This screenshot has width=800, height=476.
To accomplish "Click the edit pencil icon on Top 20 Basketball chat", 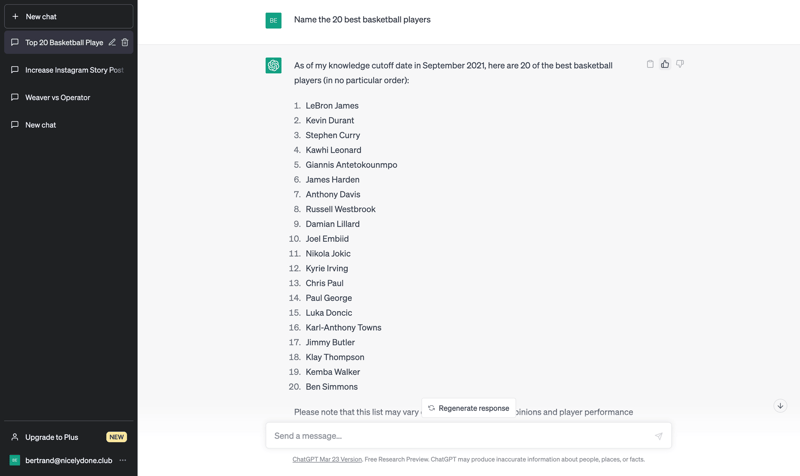I will [x=112, y=43].
